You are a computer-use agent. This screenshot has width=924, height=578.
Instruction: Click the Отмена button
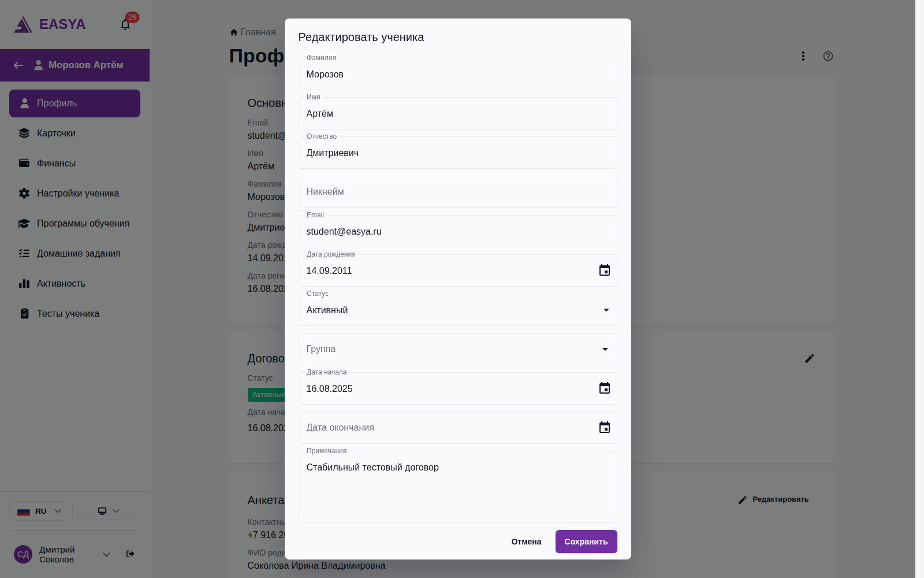point(526,542)
